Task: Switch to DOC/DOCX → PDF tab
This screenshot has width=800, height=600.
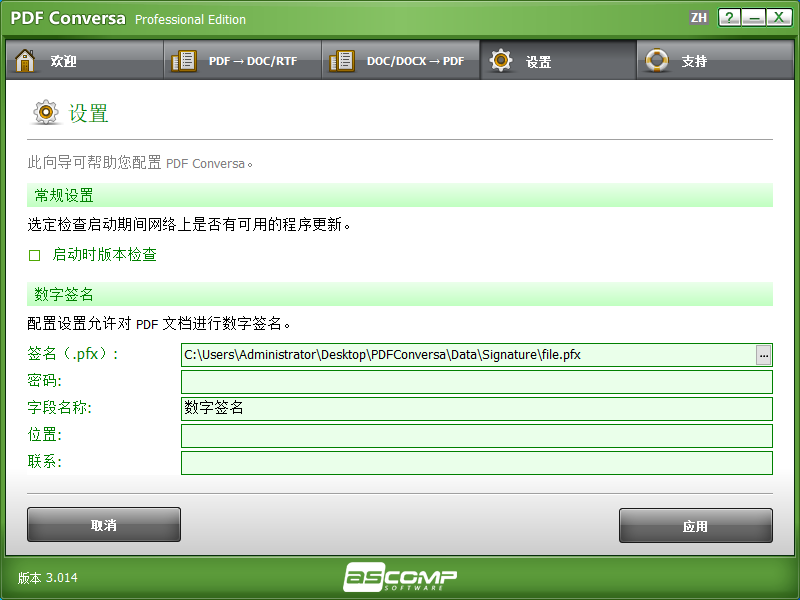Action: point(401,60)
